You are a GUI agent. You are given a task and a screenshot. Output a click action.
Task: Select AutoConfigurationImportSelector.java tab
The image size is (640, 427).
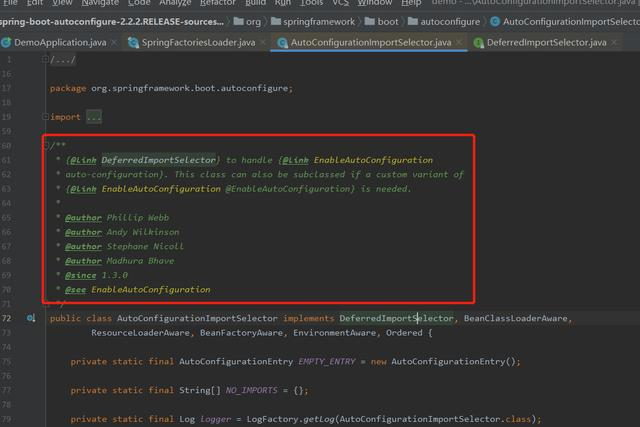(371, 42)
